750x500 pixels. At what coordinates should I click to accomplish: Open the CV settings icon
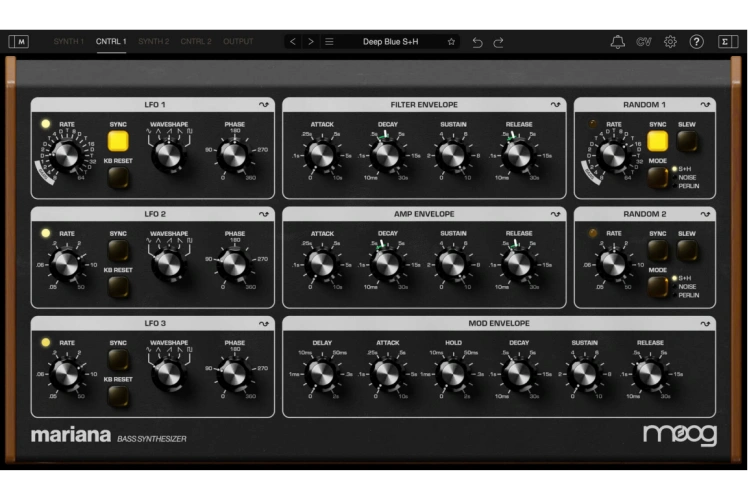[x=644, y=42]
